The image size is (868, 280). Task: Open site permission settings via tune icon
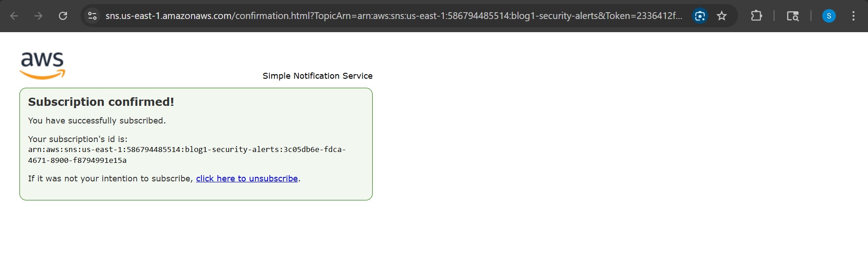coord(92,16)
